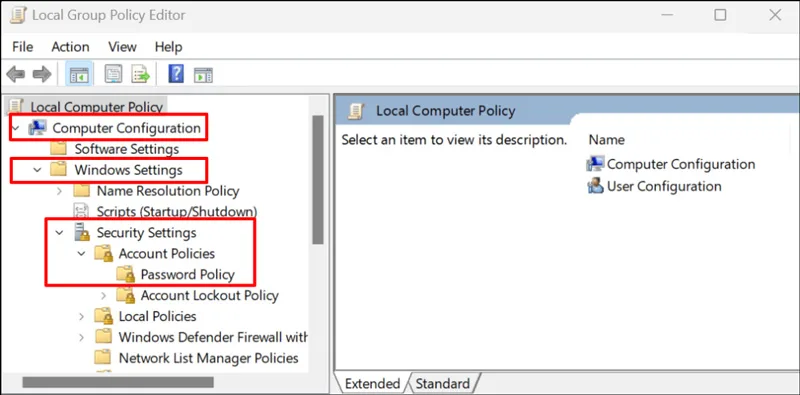
Task: Click the Export List toolbar icon
Action: (140, 75)
